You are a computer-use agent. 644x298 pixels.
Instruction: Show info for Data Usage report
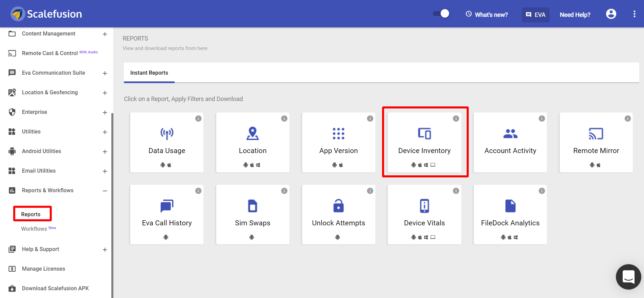click(x=198, y=119)
